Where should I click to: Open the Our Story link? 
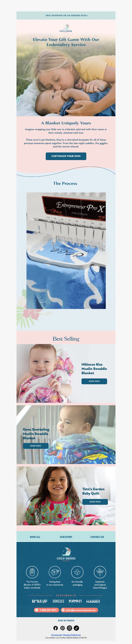pos(66,537)
